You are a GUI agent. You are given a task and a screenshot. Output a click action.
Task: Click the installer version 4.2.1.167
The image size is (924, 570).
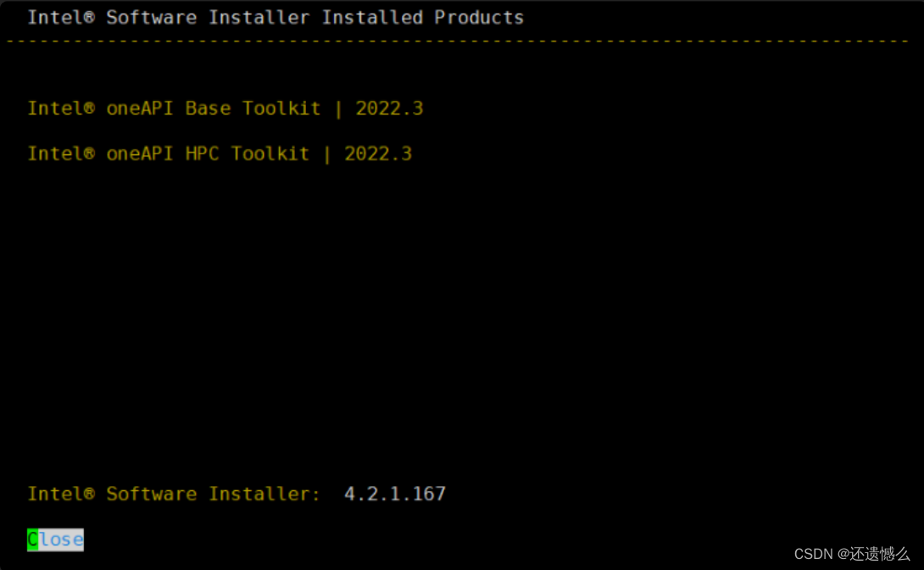click(x=395, y=494)
